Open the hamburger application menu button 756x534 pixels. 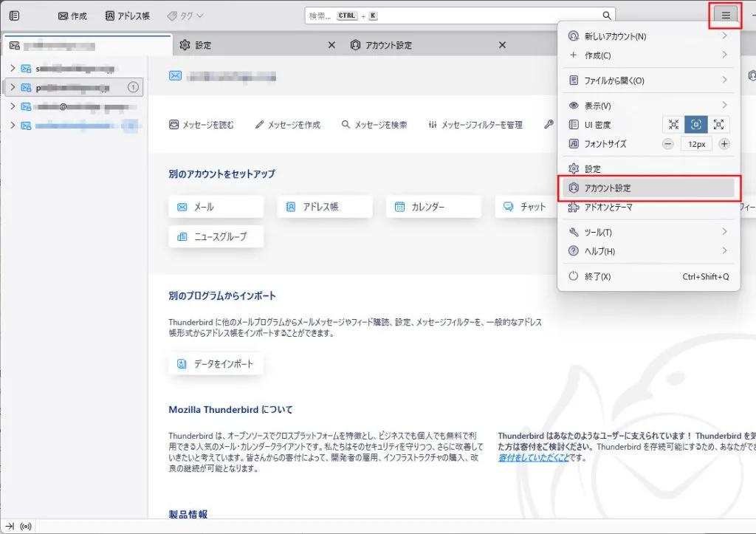point(726,16)
